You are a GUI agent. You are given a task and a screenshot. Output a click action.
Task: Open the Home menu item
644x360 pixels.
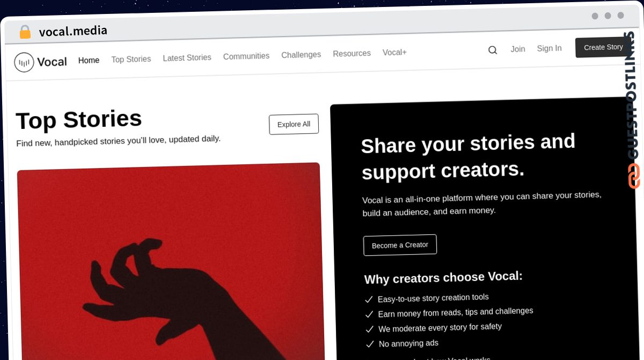89,60
